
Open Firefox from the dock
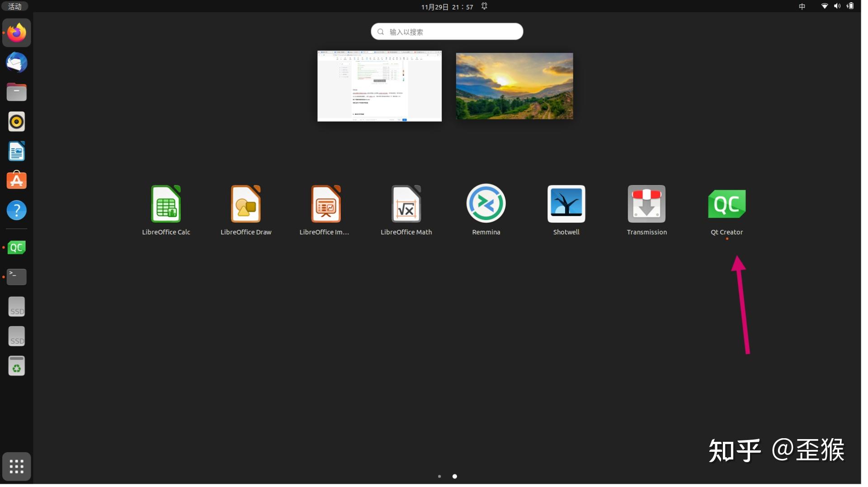pos(17,32)
